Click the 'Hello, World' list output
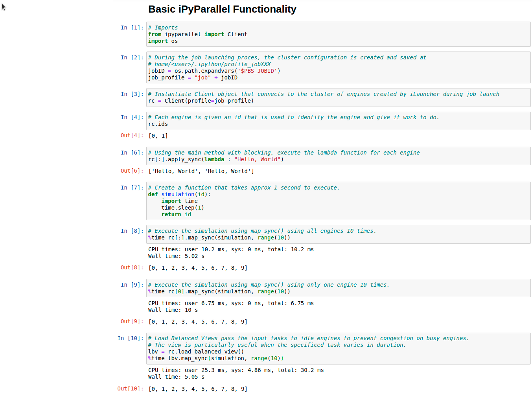The image size is (532, 394). coord(201,171)
